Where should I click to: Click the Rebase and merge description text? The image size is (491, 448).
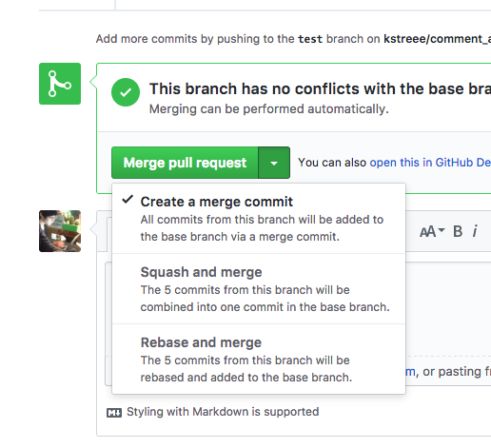pos(246,369)
